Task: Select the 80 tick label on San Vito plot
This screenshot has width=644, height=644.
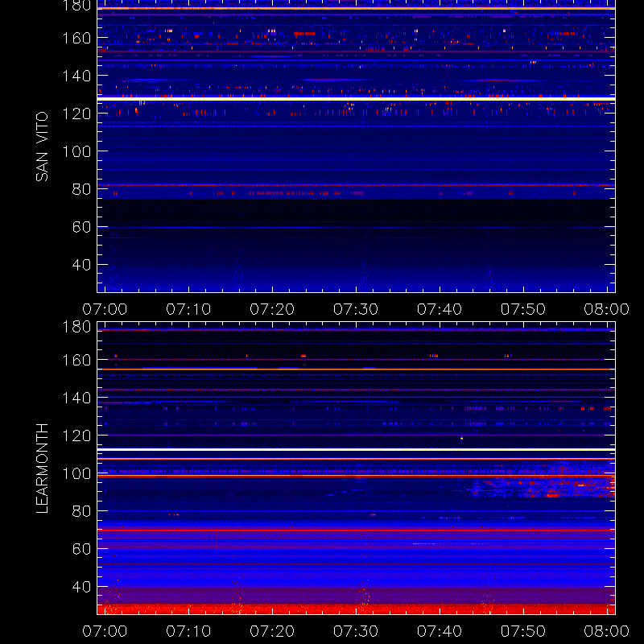Action: point(81,189)
